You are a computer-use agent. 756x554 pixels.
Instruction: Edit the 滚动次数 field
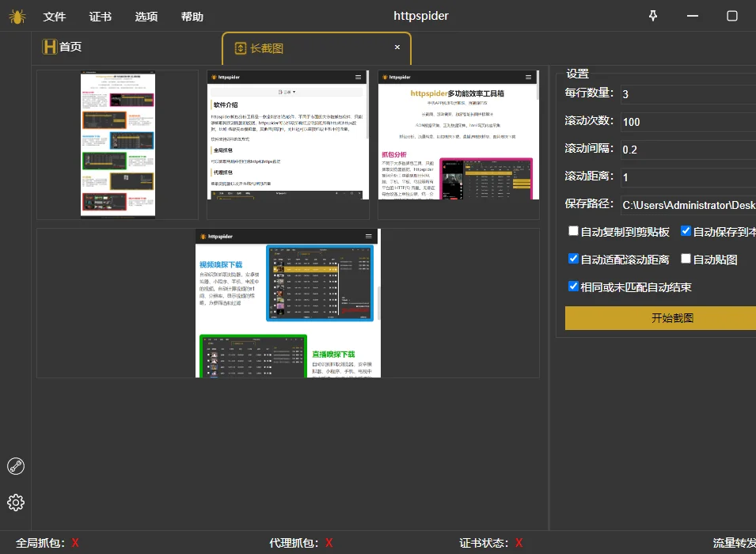coord(688,122)
